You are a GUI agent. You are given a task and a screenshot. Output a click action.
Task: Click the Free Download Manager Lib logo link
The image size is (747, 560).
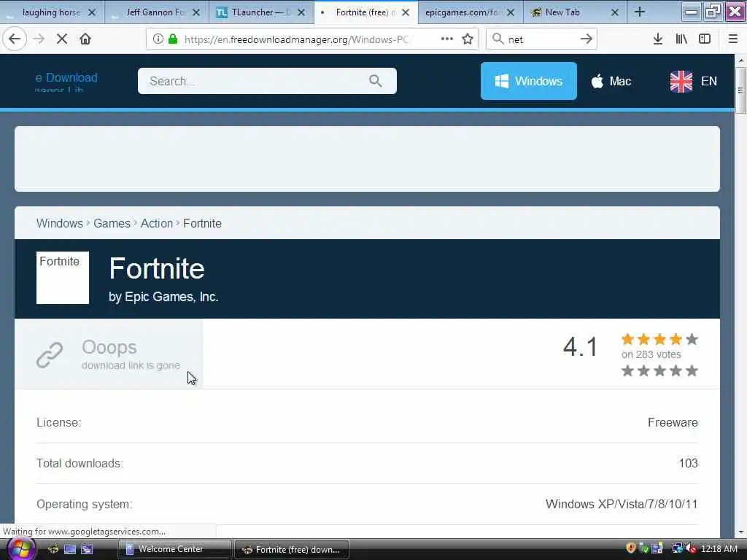pos(66,82)
